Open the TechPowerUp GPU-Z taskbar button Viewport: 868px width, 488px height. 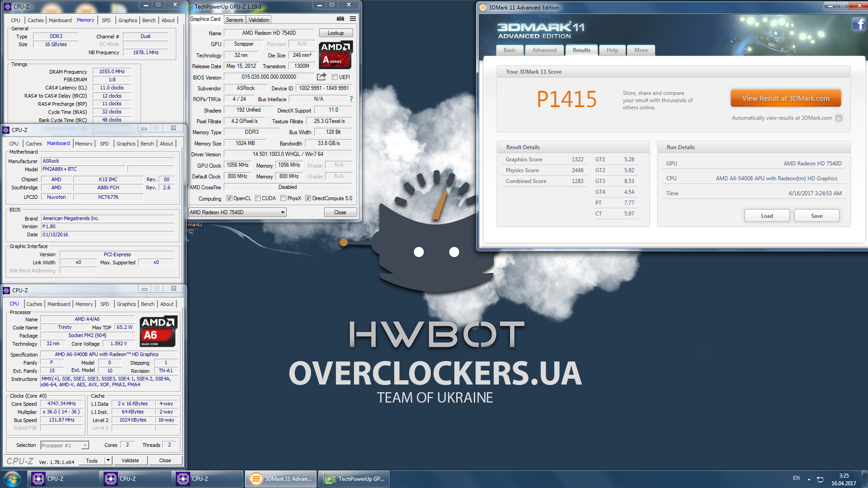(354, 479)
